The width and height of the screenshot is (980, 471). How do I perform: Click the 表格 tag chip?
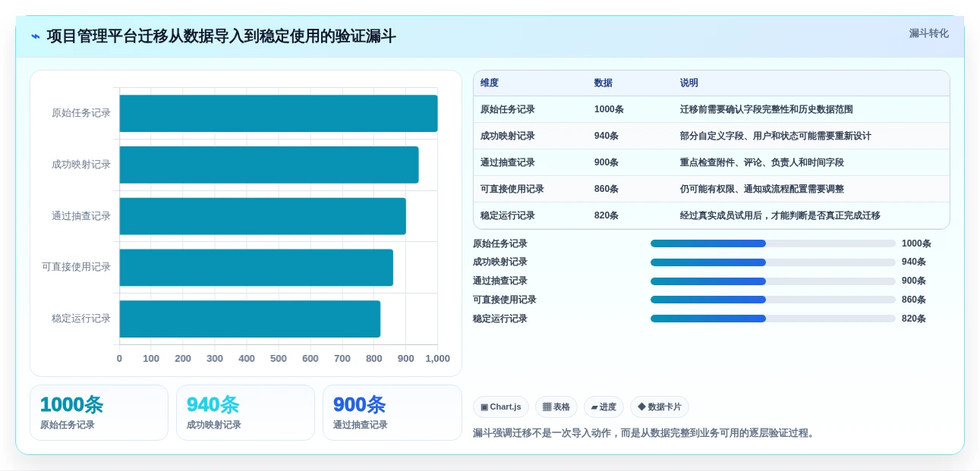556,407
